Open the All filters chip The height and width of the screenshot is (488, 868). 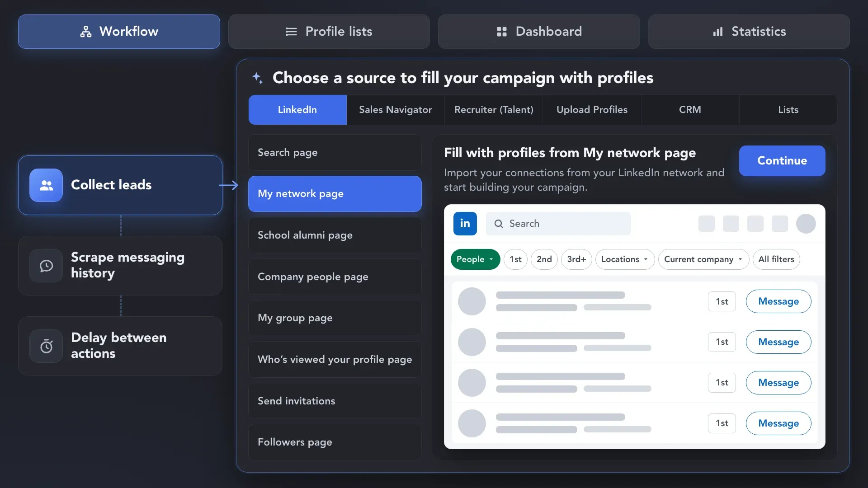776,259
